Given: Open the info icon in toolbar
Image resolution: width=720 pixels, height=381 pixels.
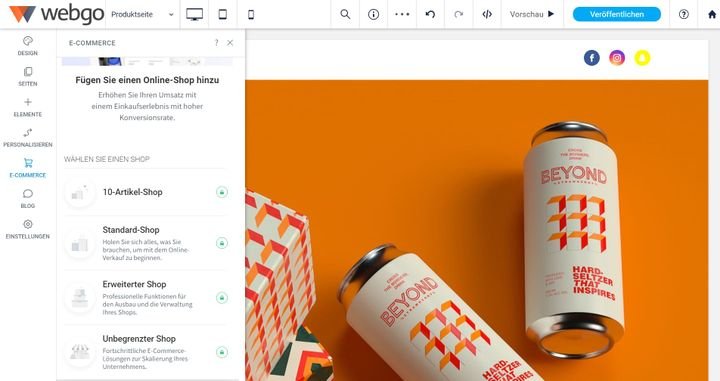Looking at the screenshot, I should coord(374,14).
